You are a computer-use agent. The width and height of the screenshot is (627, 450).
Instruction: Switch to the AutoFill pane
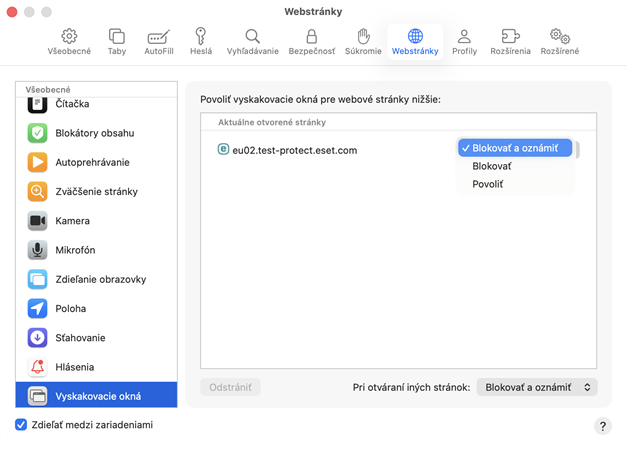pyautogui.click(x=159, y=41)
